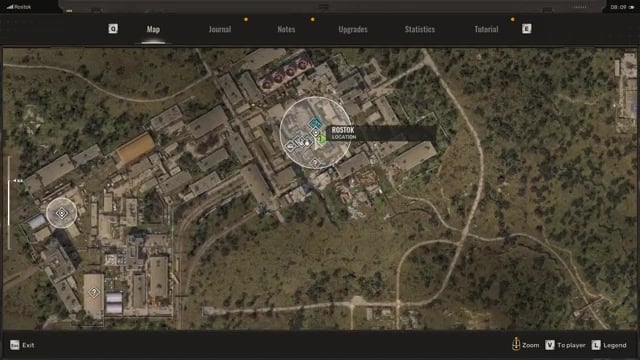Click the question-mark marker on southwest warehouse roof
The image size is (640, 360).
point(94,292)
